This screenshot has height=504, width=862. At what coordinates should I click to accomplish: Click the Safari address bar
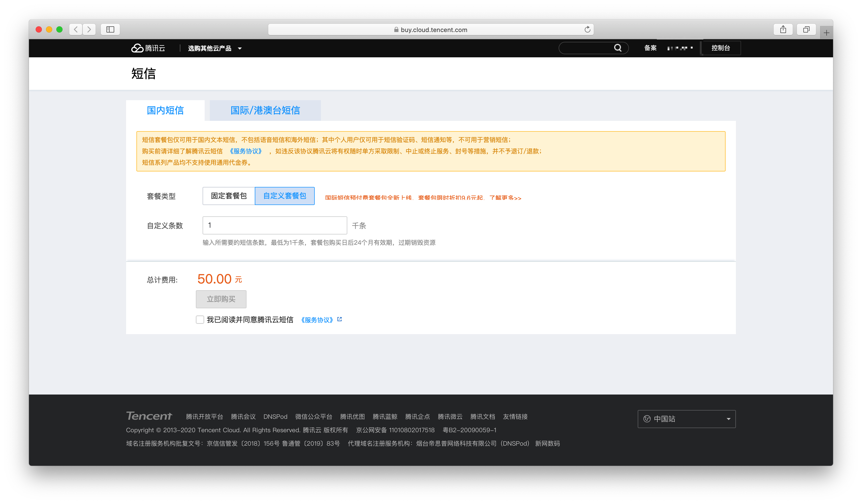tap(431, 29)
